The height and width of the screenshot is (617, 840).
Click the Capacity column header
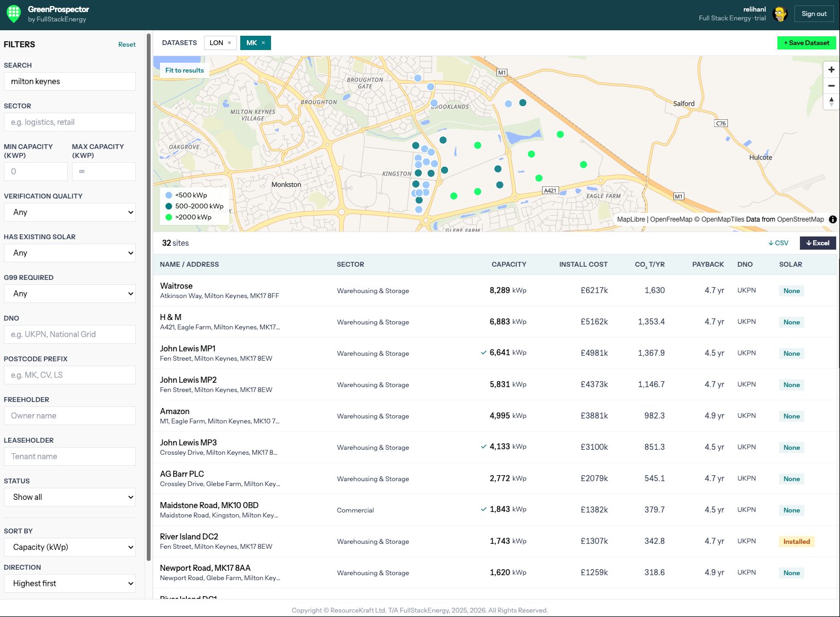509,265
